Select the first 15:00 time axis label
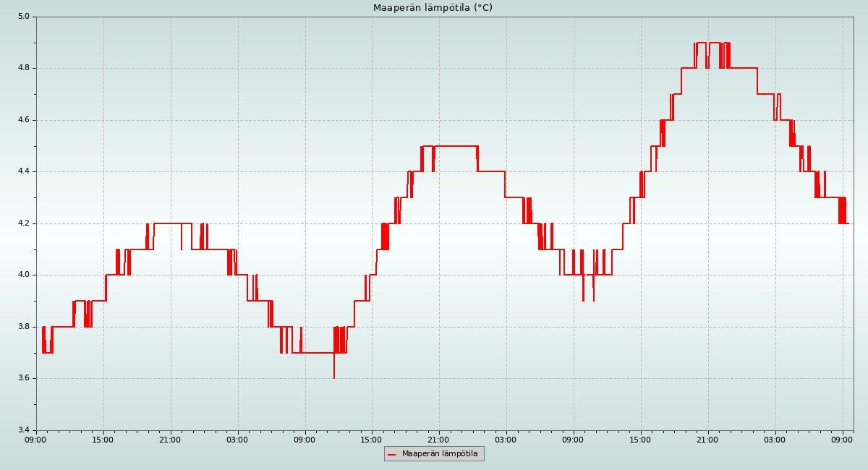This screenshot has width=868, height=470. click(103, 439)
